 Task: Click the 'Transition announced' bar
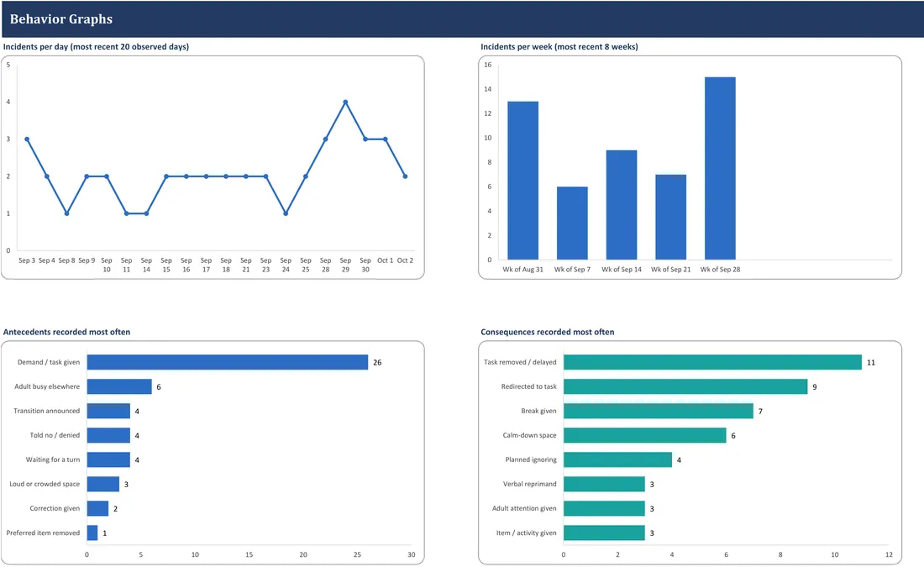pyautogui.click(x=108, y=411)
